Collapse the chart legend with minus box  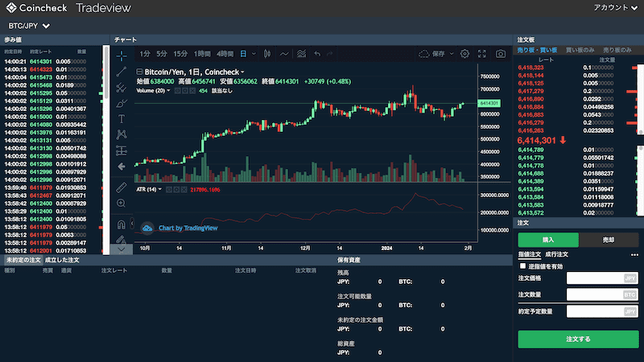tap(139, 72)
